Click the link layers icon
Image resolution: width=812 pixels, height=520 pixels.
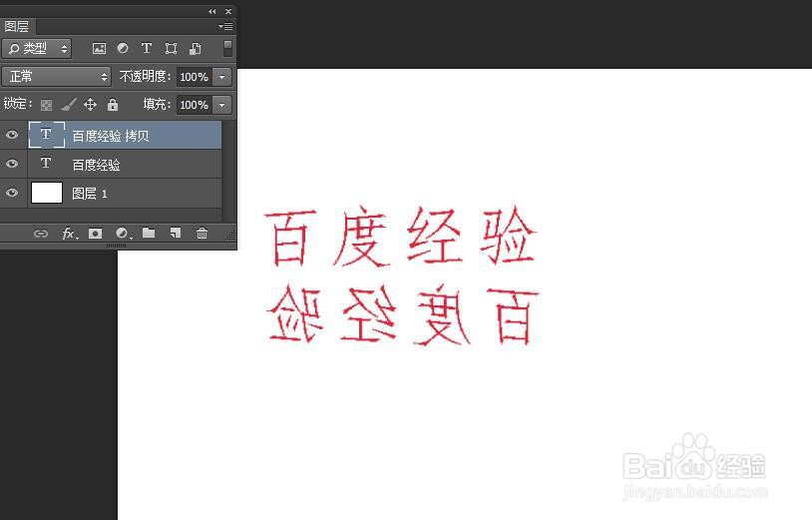coord(40,234)
